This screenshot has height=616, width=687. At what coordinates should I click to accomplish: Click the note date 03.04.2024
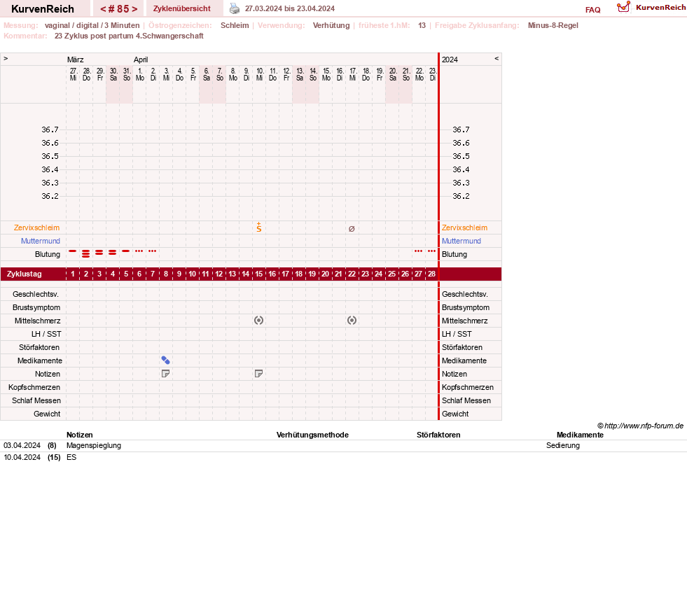(x=22, y=445)
